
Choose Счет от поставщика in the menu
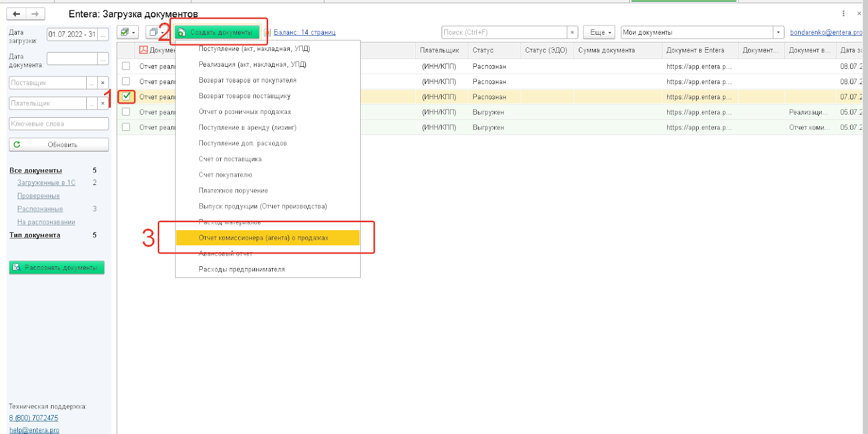(268, 159)
